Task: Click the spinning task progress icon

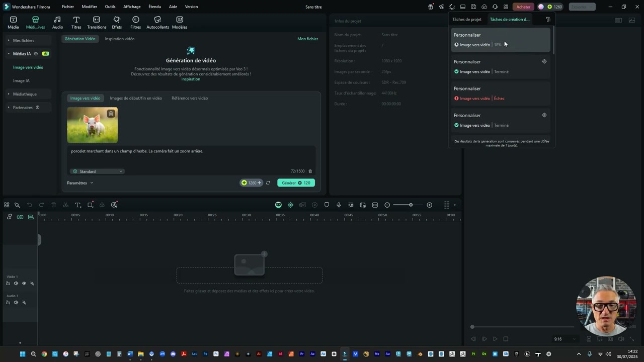Action: pyautogui.click(x=452, y=7)
